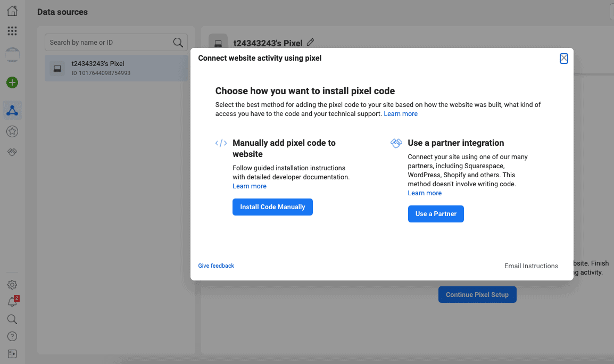Open partner integrations handshake sidebar icon

pyautogui.click(x=12, y=152)
